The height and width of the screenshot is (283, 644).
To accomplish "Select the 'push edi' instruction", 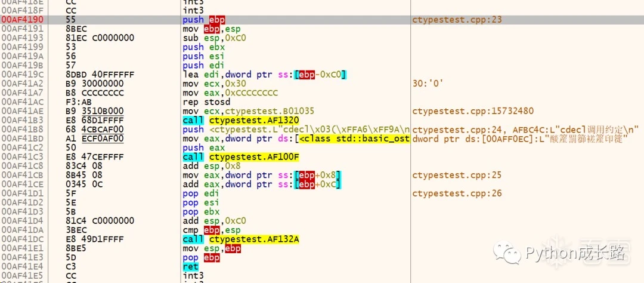I will click(204, 65).
